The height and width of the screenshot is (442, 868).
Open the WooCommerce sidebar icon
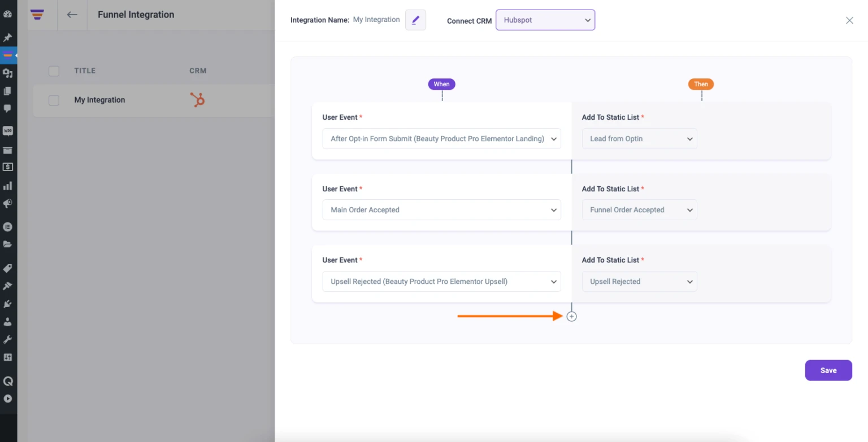(x=8, y=131)
